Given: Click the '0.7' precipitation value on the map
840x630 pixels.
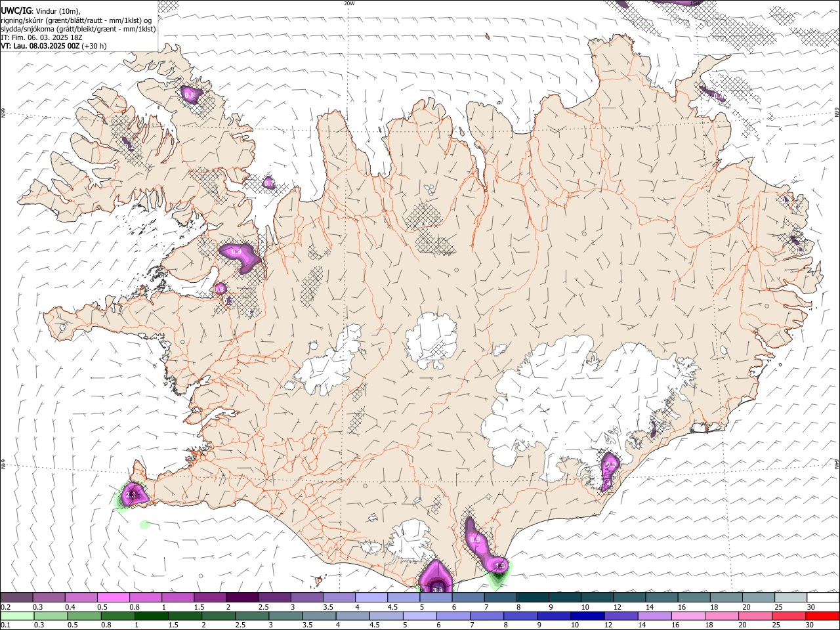Looking at the screenshot, I should (269, 184).
